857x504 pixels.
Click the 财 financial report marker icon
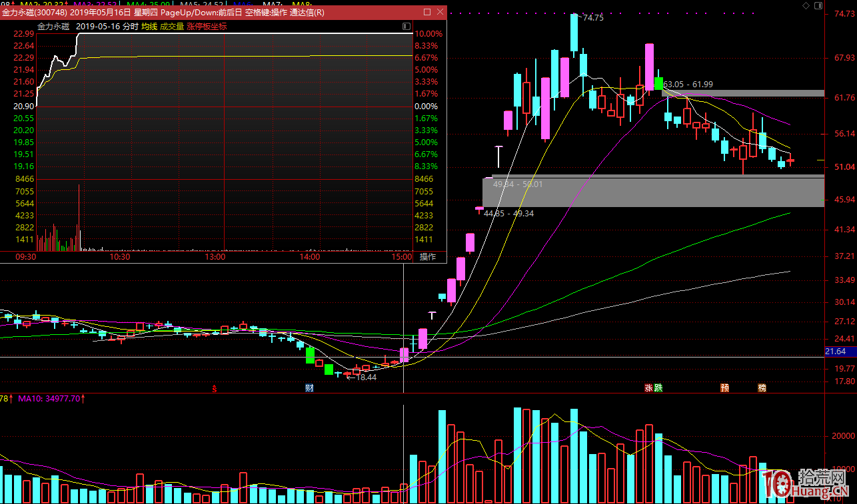pyautogui.click(x=309, y=387)
